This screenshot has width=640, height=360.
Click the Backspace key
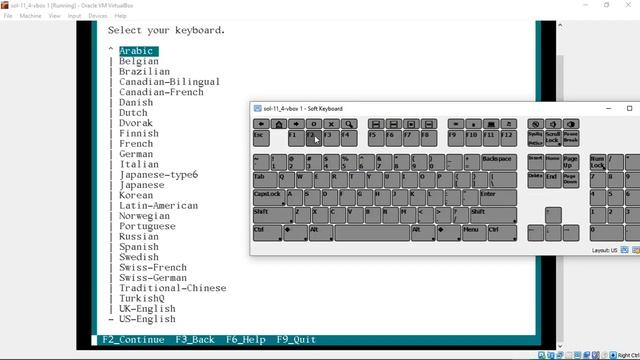point(499,162)
